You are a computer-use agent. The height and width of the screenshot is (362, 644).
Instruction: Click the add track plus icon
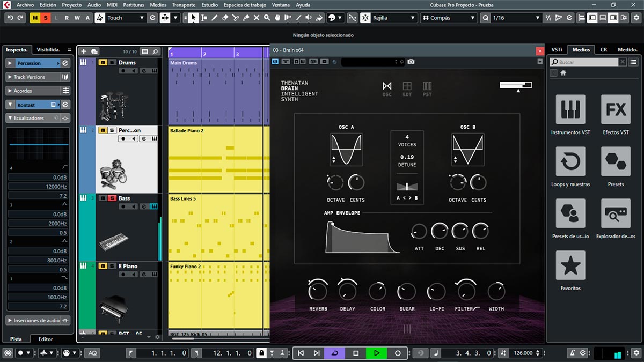pos(83,51)
